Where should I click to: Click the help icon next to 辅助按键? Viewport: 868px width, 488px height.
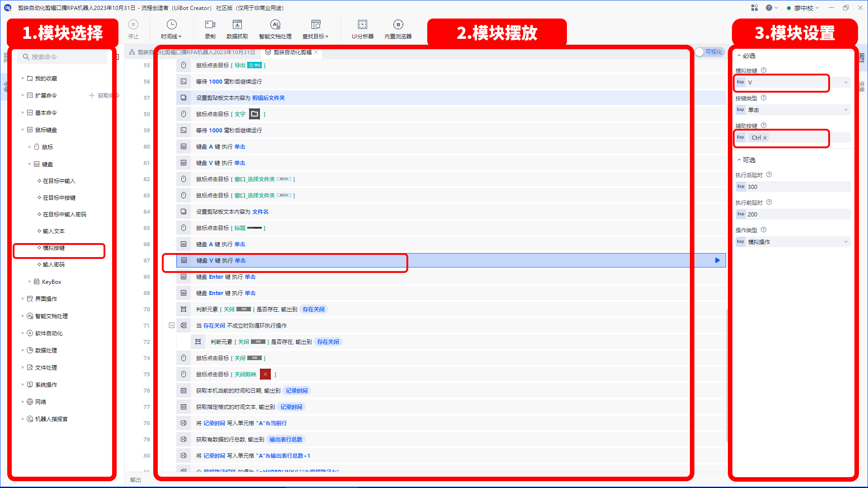point(764,126)
